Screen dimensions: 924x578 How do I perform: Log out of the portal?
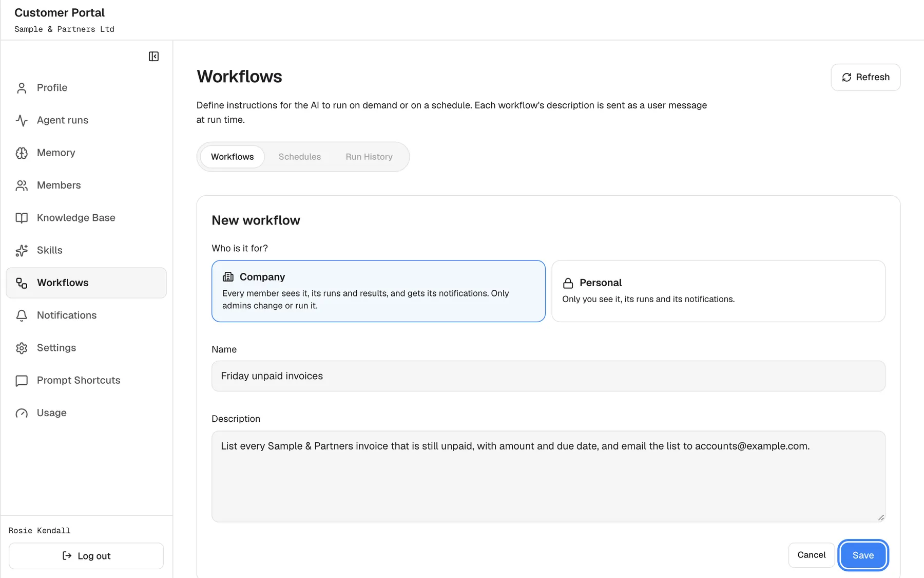(x=86, y=556)
